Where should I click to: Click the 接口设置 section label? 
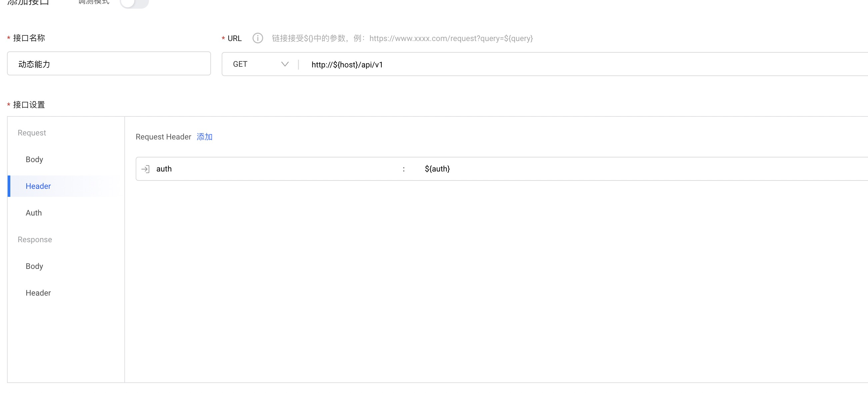pos(29,105)
